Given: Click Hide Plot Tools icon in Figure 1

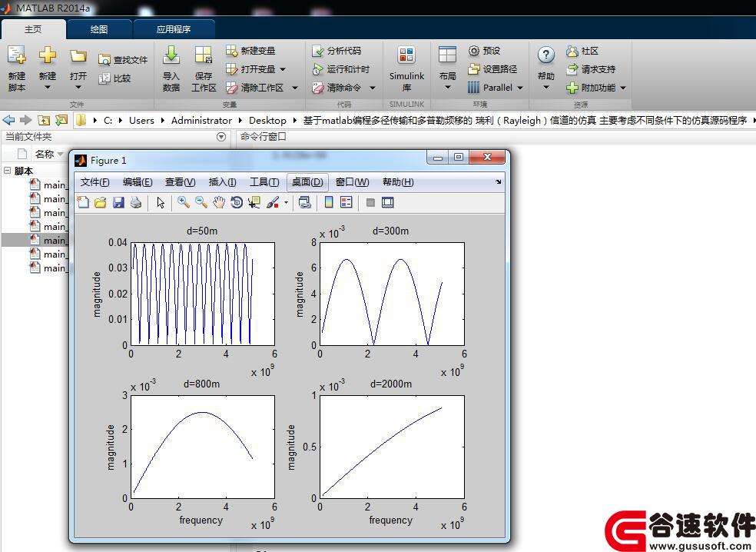Looking at the screenshot, I should (x=370, y=203).
